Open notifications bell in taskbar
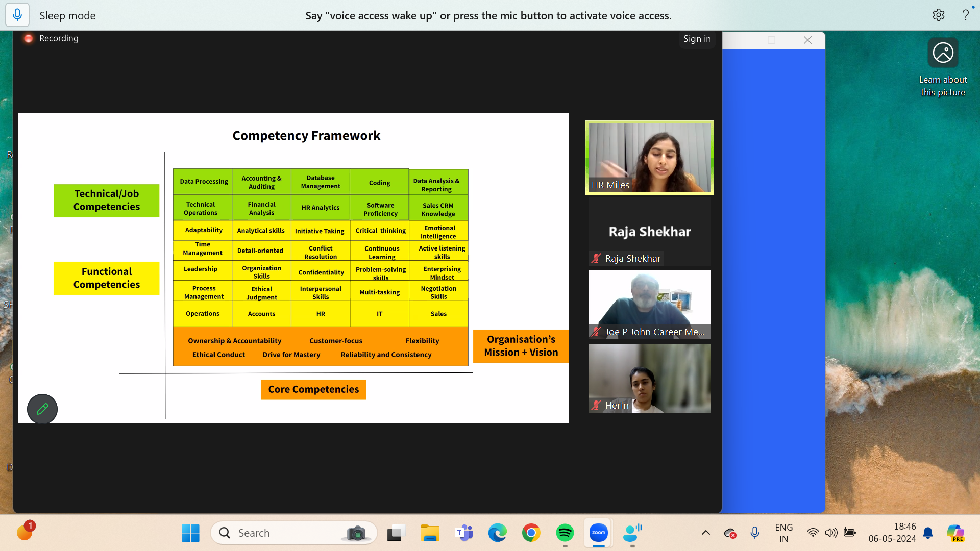The height and width of the screenshot is (551, 980). (928, 533)
